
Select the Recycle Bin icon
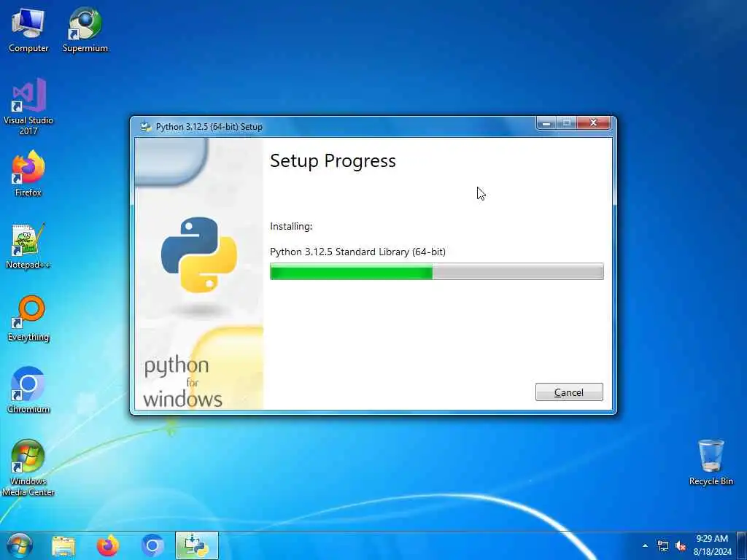pyautogui.click(x=711, y=462)
